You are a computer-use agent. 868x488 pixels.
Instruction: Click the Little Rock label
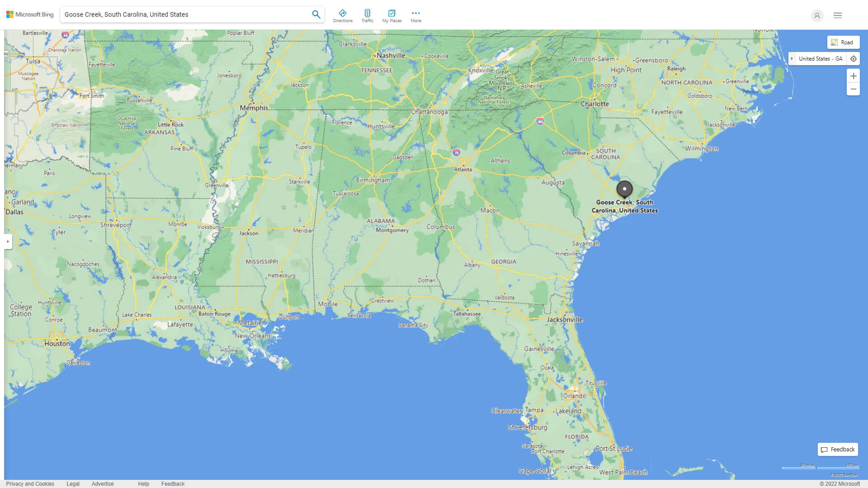(x=170, y=125)
